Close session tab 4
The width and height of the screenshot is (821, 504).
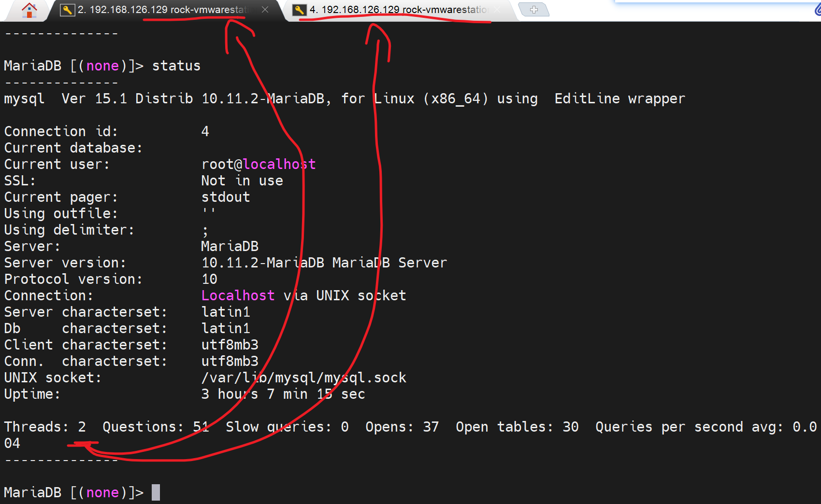pos(497,10)
